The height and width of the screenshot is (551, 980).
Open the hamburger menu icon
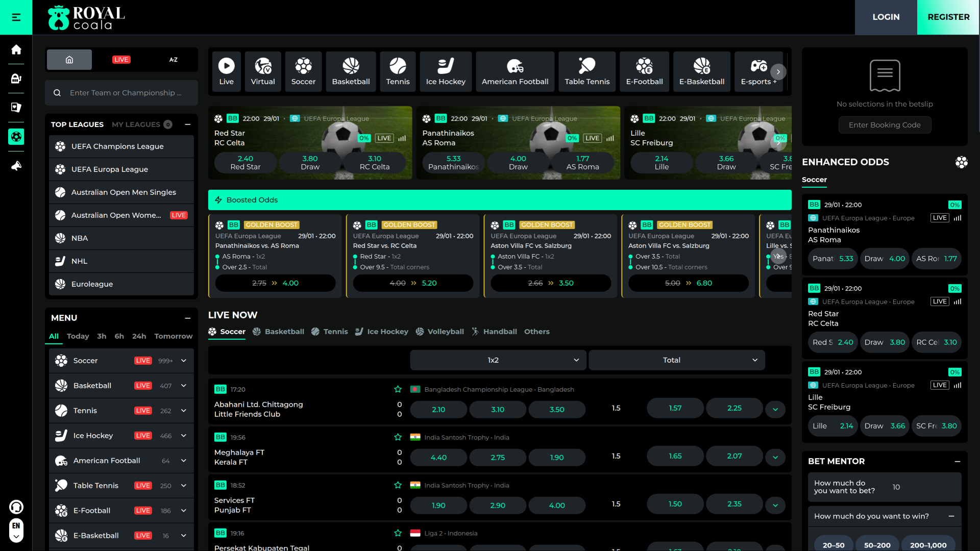click(16, 17)
